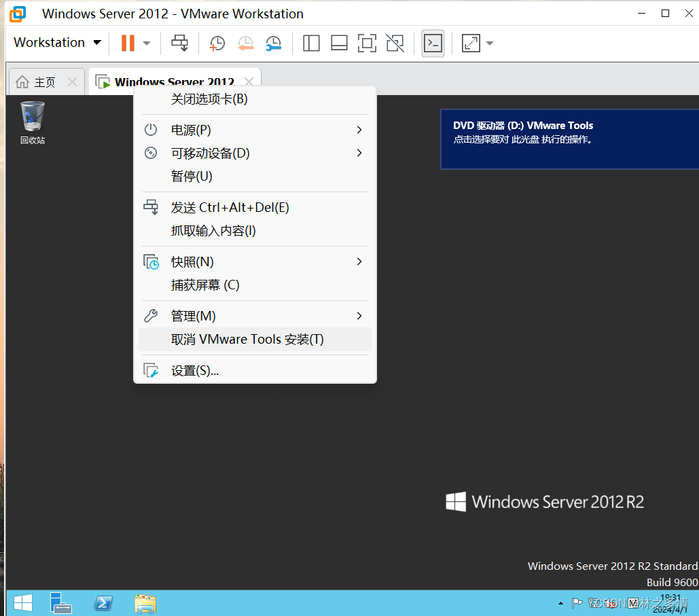Toggle the thumbnail bar toolbar icon

point(339,43)
